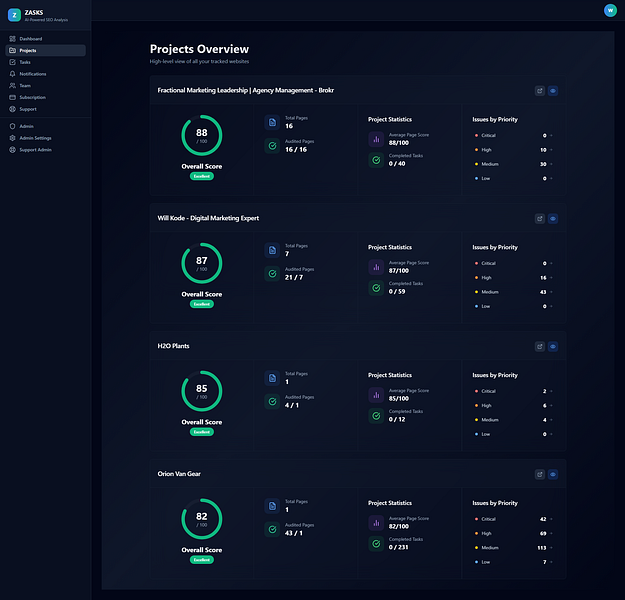Click Completed Tasks icon in H2O Plants card
The height and width of the screenshot is (600, 625).
coord(376,416)
